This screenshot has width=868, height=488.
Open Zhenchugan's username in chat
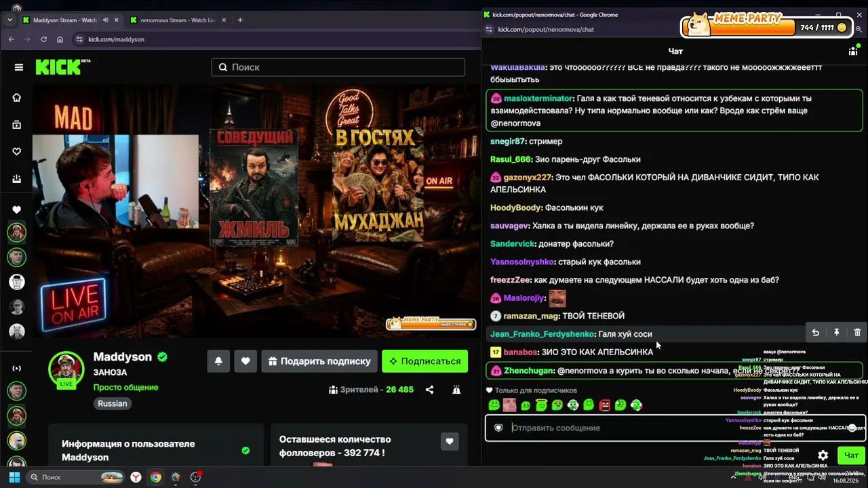(528, 371)
